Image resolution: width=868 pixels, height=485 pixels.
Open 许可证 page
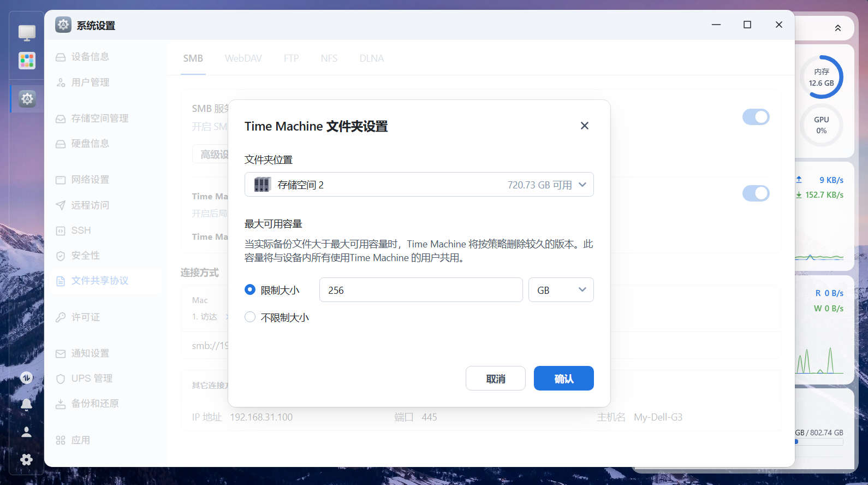pos(106,317)
